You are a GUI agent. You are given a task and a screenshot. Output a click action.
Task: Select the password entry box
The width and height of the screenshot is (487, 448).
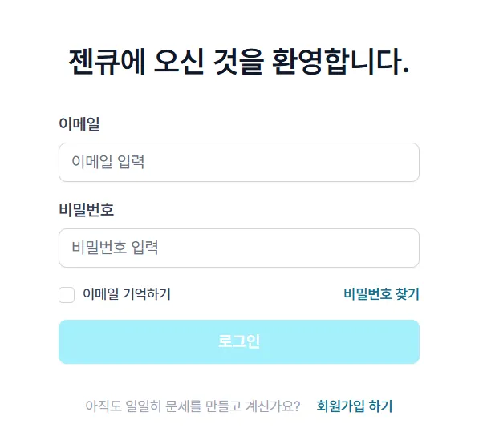pos(238,248)
